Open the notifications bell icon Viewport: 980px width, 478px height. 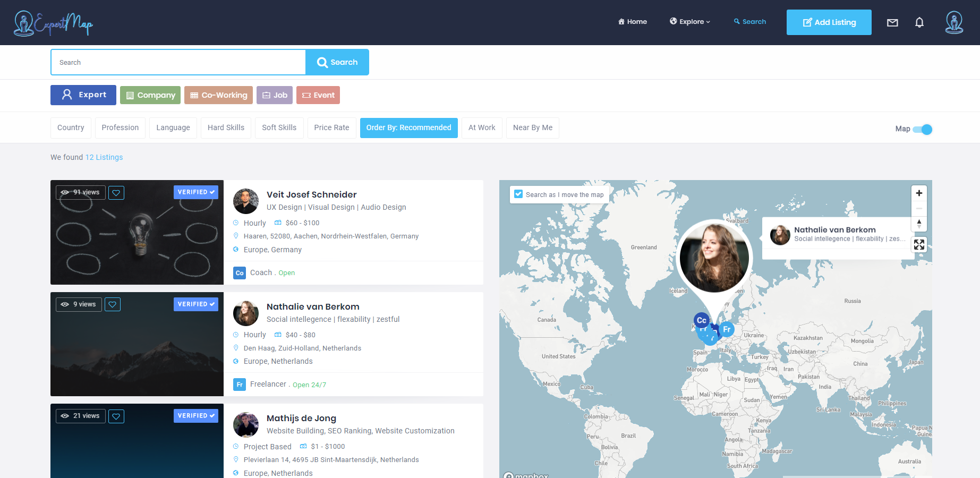click(919, 22)
